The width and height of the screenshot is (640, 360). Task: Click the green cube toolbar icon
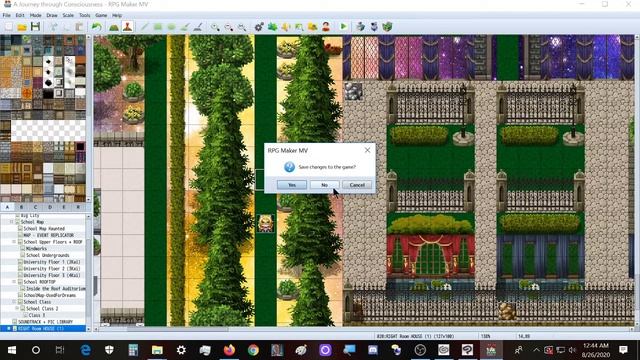point(387,27)
